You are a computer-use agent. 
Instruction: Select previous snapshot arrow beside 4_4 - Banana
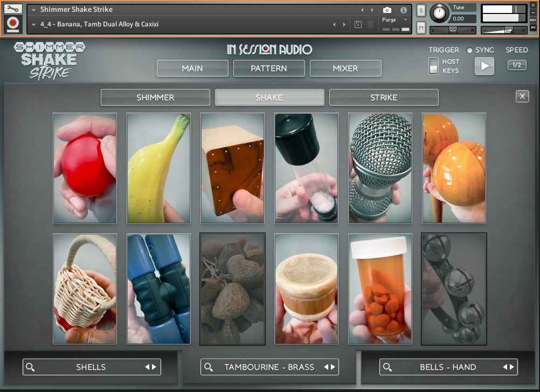tap(334, 24)
